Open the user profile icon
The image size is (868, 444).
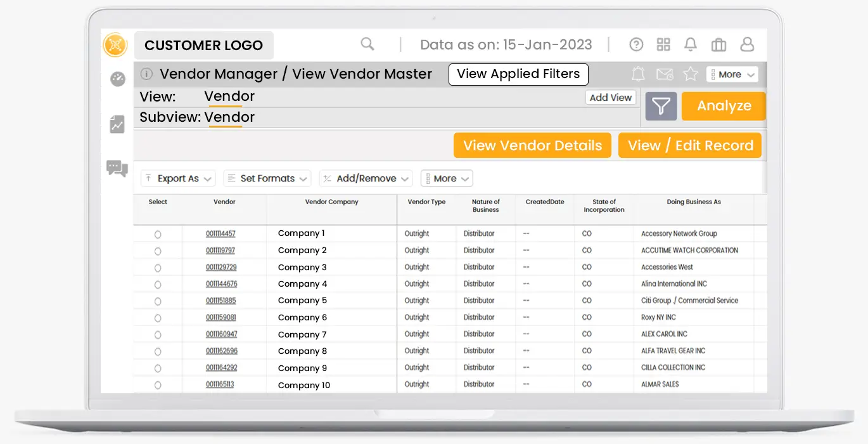748,44
